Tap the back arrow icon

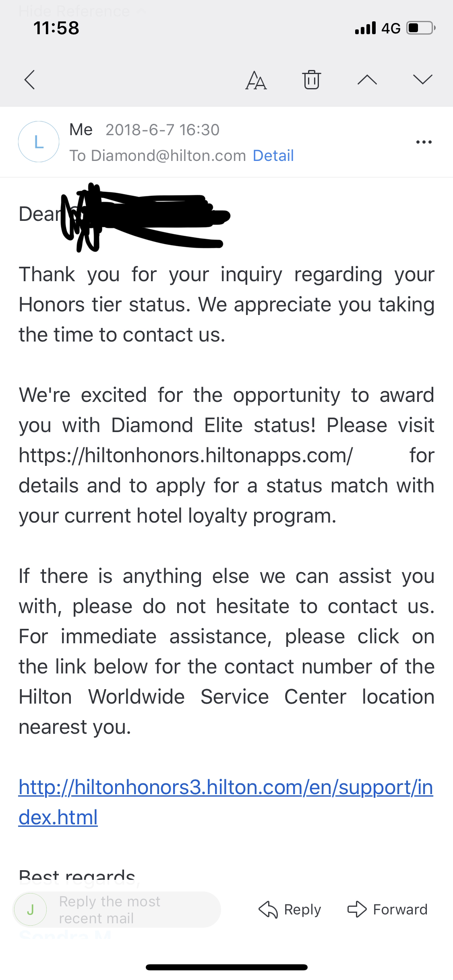pyautogui.click(x=29, y=79)
